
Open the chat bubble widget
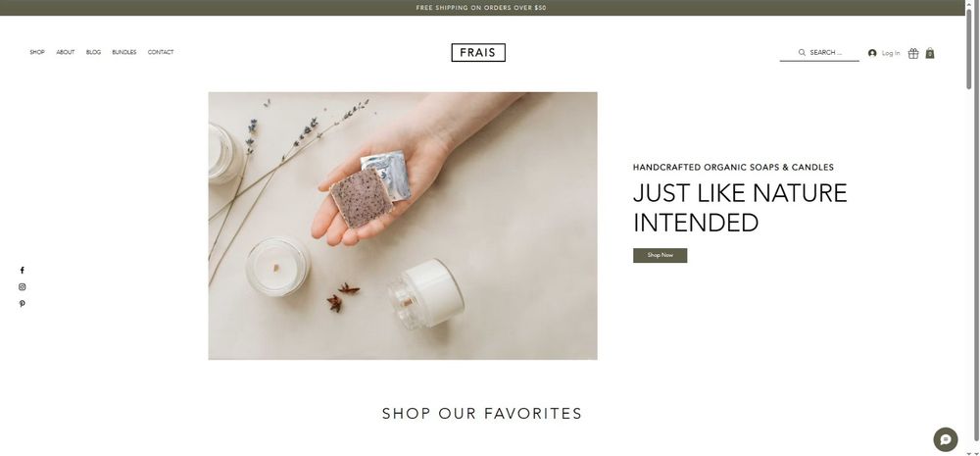(946, 439)
